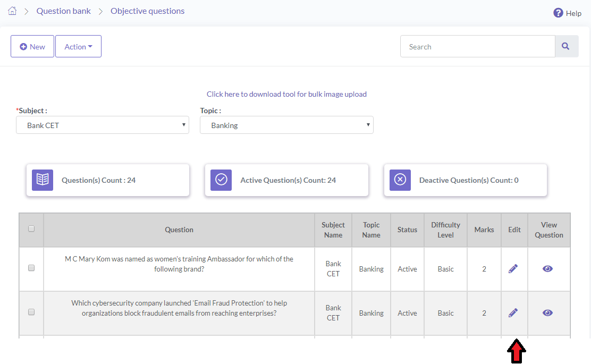Image resolution: width=591 pixels, height=364 pixels.
Task: Click the Question(s) Count book icon
Action: pyautogui.click(x=43, y=180)
